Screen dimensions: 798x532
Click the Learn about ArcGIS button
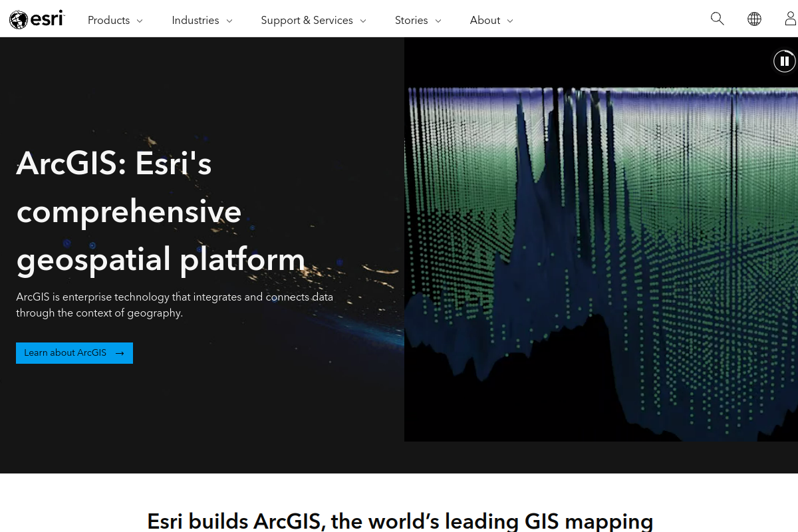tap(74, 353)
